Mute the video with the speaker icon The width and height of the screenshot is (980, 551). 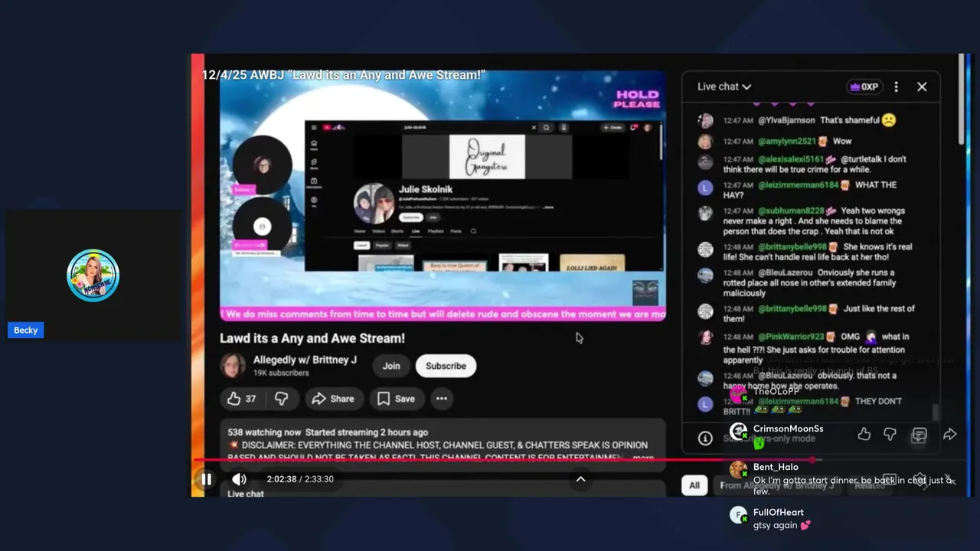point(239,479)
